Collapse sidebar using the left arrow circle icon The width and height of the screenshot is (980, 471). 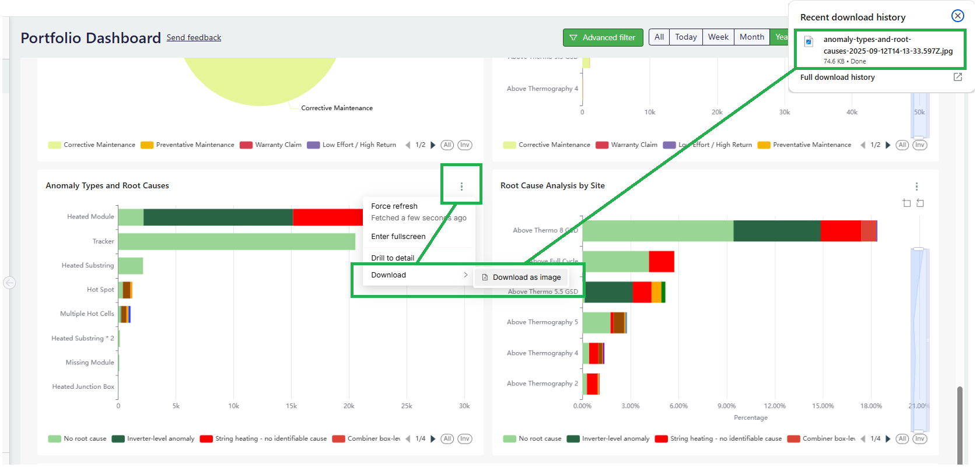pos(9,283)
